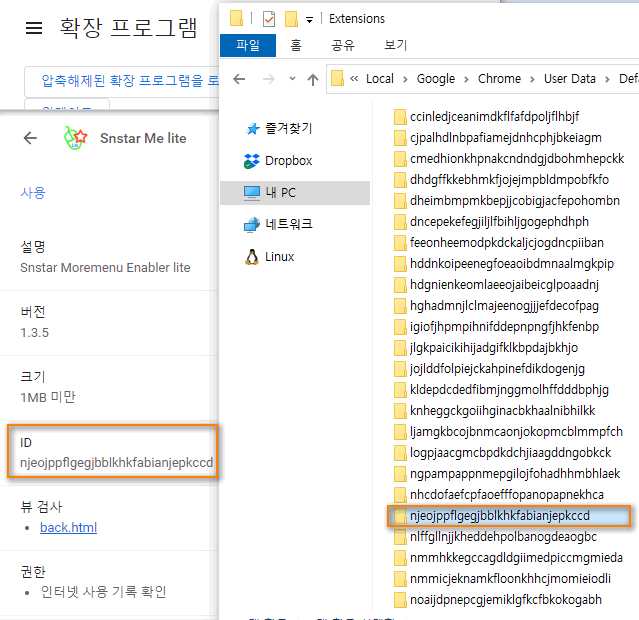Screen dimensions: 639x620
Task: Expand the chevron after Chrome breadcrumb
Action: click(x=532, y=79)
